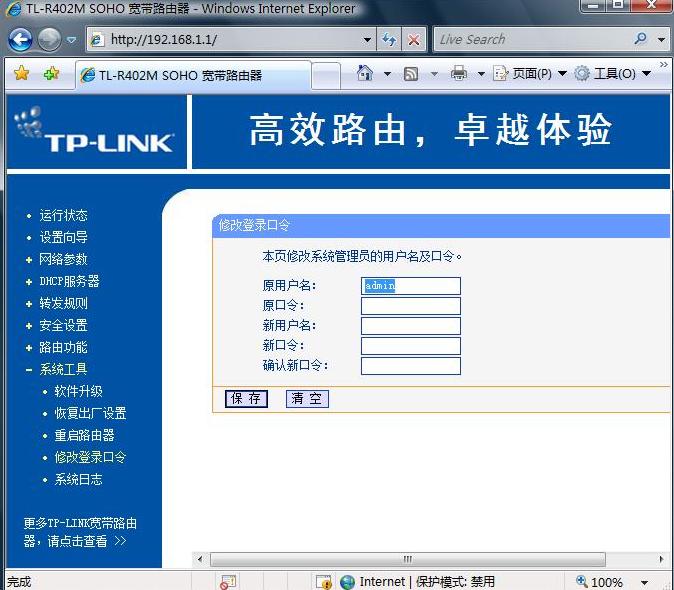Open the Print options dropdown arrow
The height and width of the screenshot is (590, 674).
tap(481, 74)
